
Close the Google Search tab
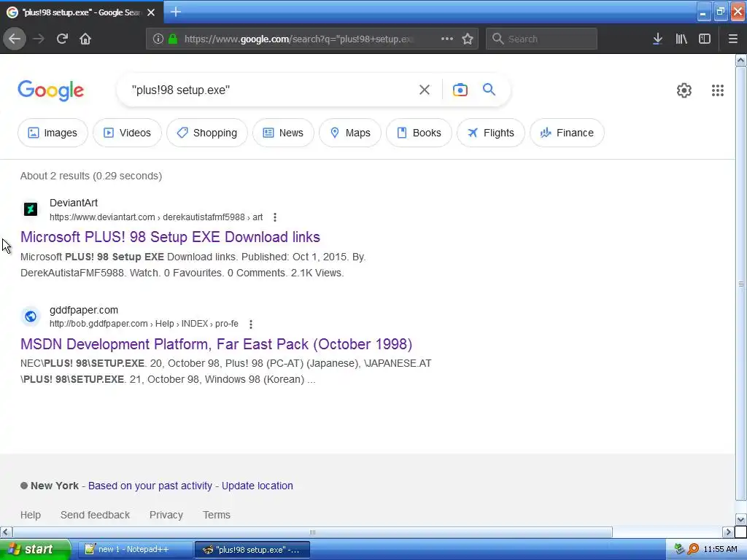[151, 12]
